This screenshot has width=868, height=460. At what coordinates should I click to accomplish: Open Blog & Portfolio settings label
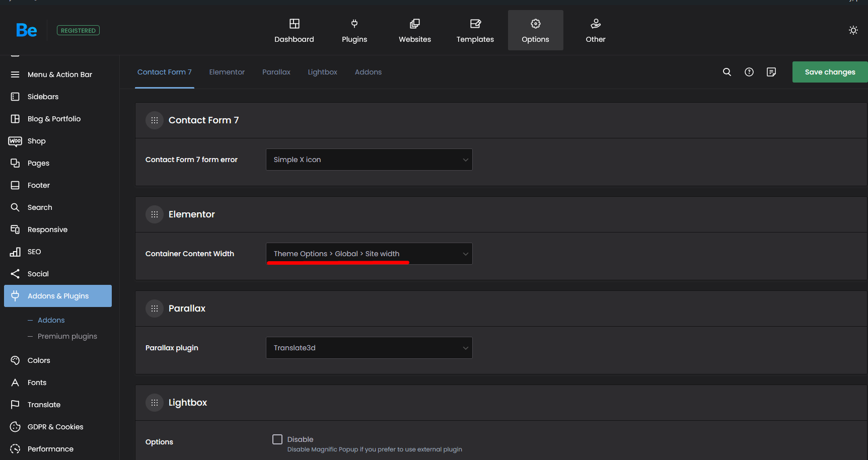point(54,119)
